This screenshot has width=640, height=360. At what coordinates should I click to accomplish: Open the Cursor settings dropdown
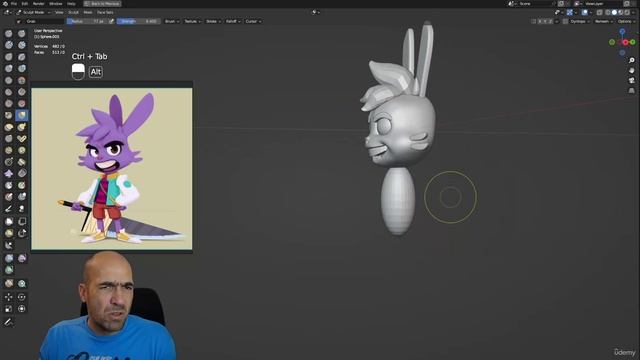pyautogui.click(x=253, y=21)
